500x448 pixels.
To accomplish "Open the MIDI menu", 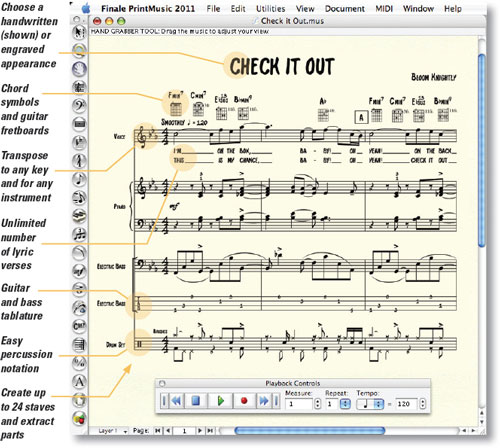I will pos(384,9).
